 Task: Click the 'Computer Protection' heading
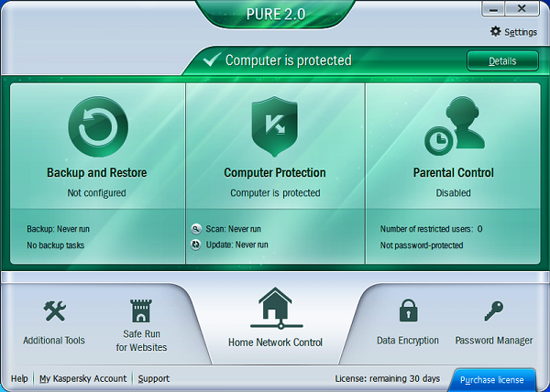pos(275,173)
